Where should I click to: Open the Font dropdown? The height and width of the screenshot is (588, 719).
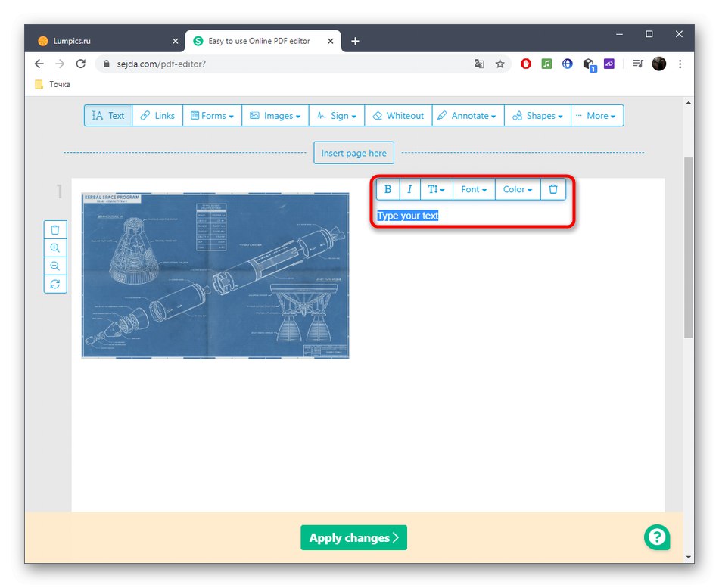[473, 189]
